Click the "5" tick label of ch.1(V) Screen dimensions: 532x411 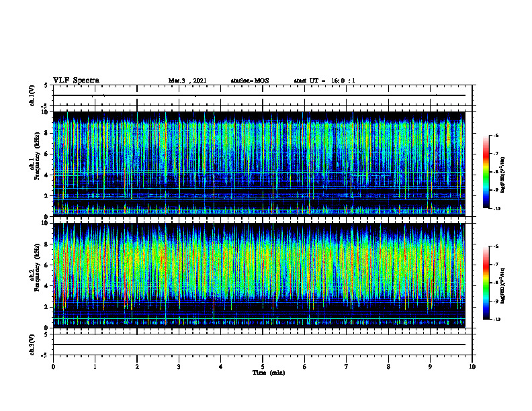pos(46,85)
